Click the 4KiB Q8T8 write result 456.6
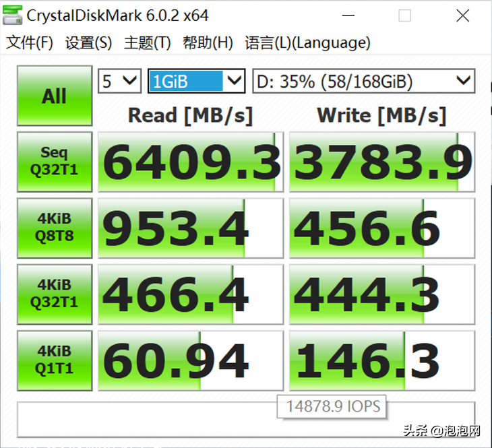492x448 pixels. point(382,228)
